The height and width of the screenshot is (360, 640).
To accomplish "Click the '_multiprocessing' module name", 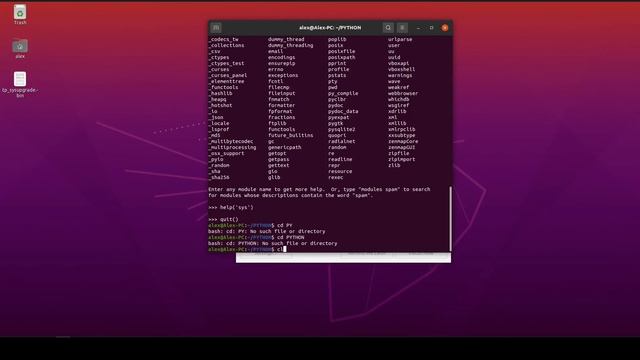I will pyautogui.click(x=232, y=147).
